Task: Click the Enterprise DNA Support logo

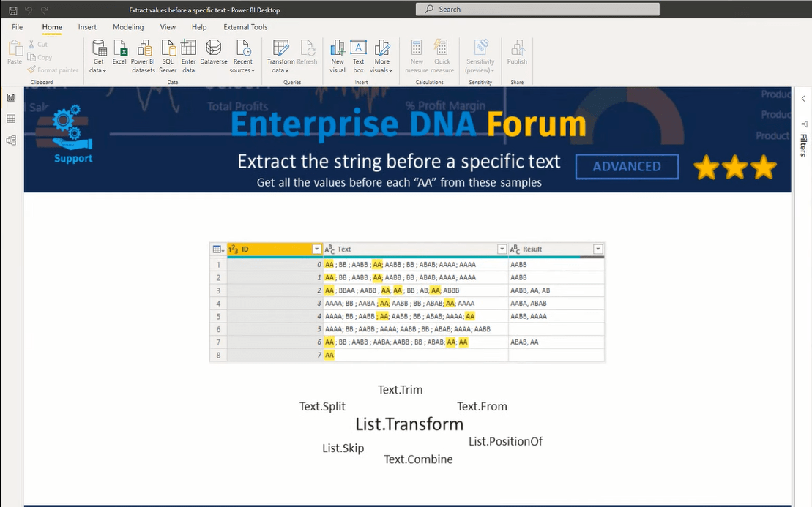Action: coord(66,134)
